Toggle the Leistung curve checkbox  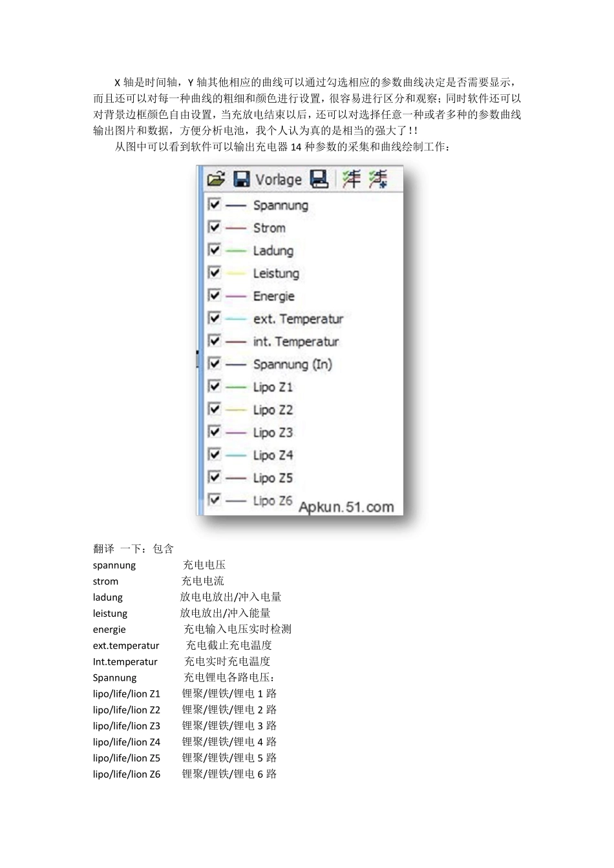click(x=214, y=272)
